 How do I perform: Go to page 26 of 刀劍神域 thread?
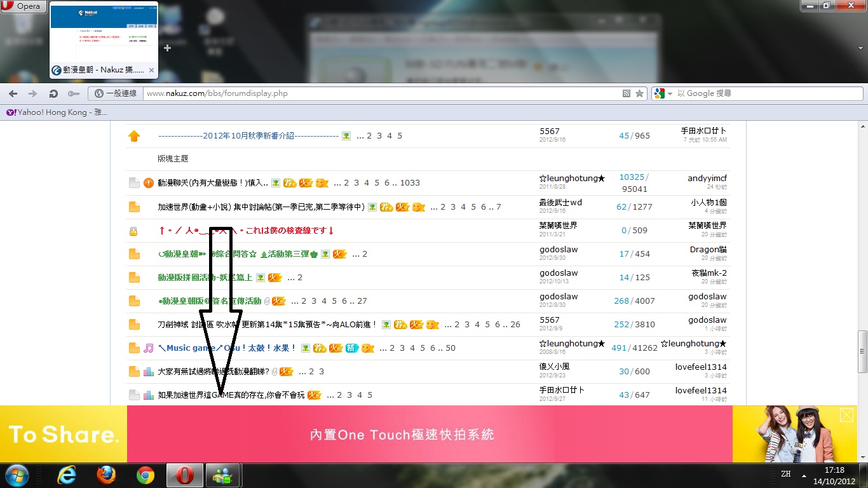click(515, 325)
